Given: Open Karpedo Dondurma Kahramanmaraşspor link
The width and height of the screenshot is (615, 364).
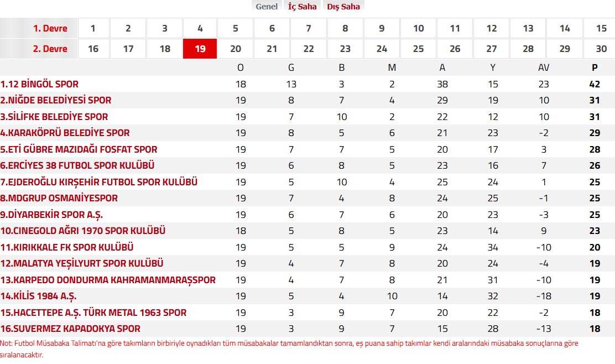Looking at the screenshot, I should click(x=108, y=280).
